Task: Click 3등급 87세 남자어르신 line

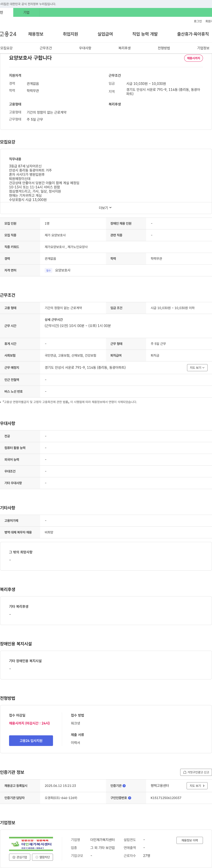Action: (x=25, y=166)
